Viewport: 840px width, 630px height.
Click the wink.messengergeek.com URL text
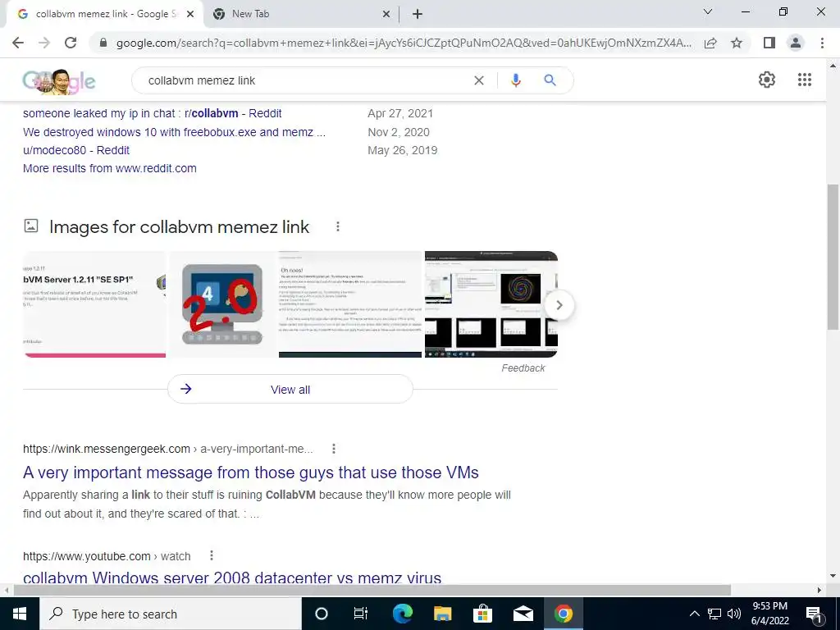(x=107, y=449)
